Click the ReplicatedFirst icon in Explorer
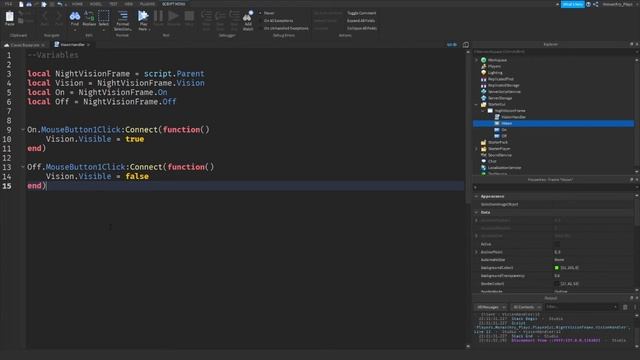This screenshot has width=640, height=360. 484,79
